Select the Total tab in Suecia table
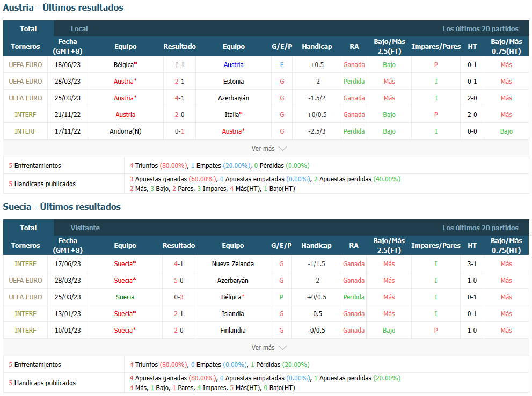Image resolution: width=532 pixels, height=396 pixels. point(28,228)
